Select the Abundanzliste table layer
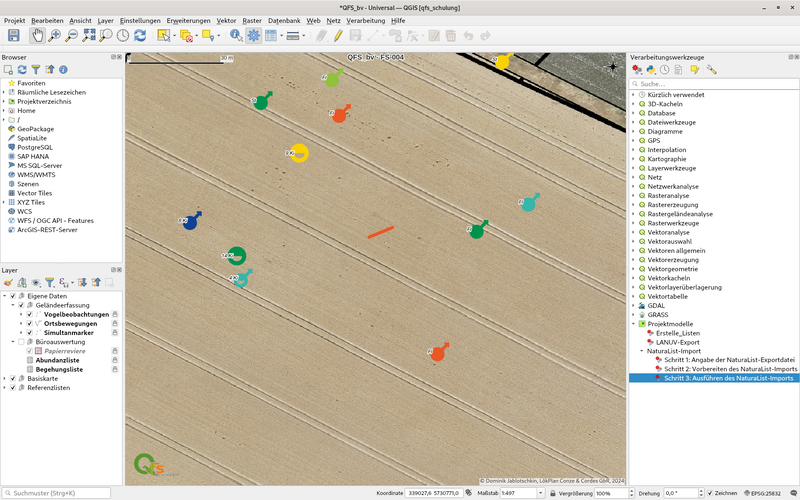Viewport: 800px width, 500px height. (x=57, y=360)
